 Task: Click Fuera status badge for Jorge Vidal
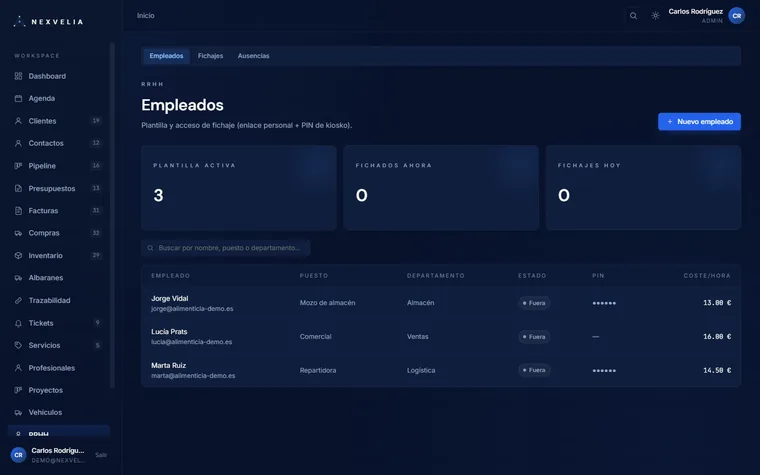[534, 303]
